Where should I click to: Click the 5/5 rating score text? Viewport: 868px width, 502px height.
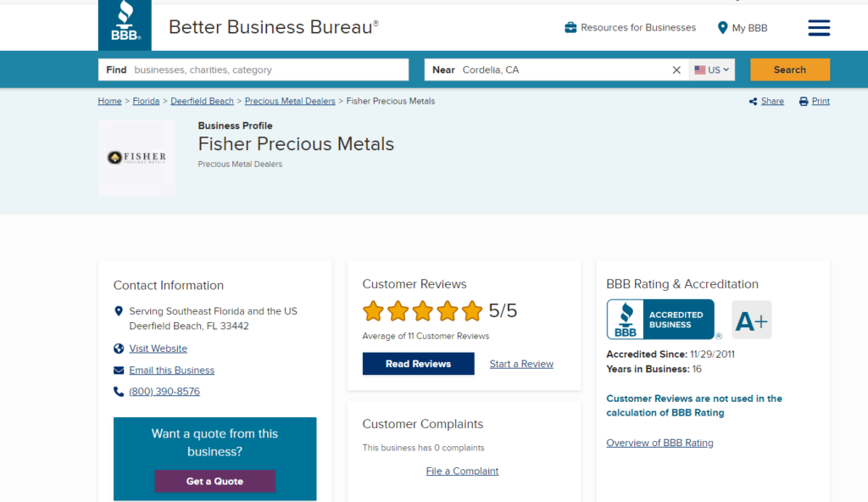pyautogui.click(x=503, y=311)
